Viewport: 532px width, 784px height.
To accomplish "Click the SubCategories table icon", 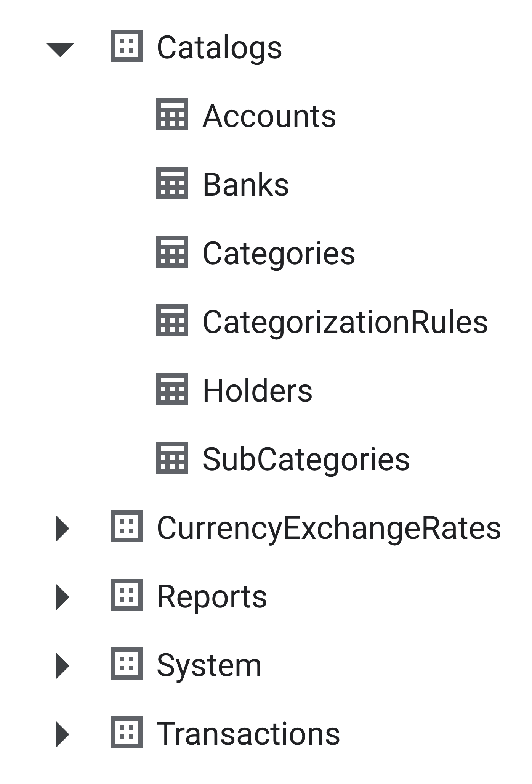I will (172, 458).
